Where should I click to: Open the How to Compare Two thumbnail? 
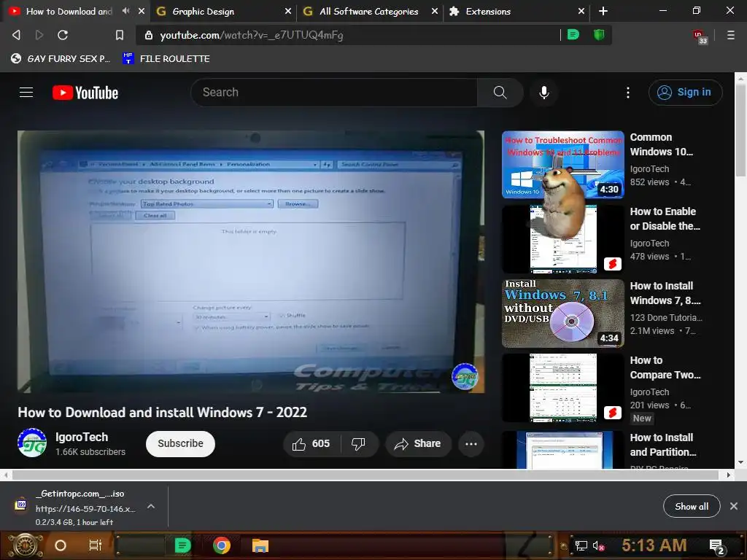click(562, 388)
